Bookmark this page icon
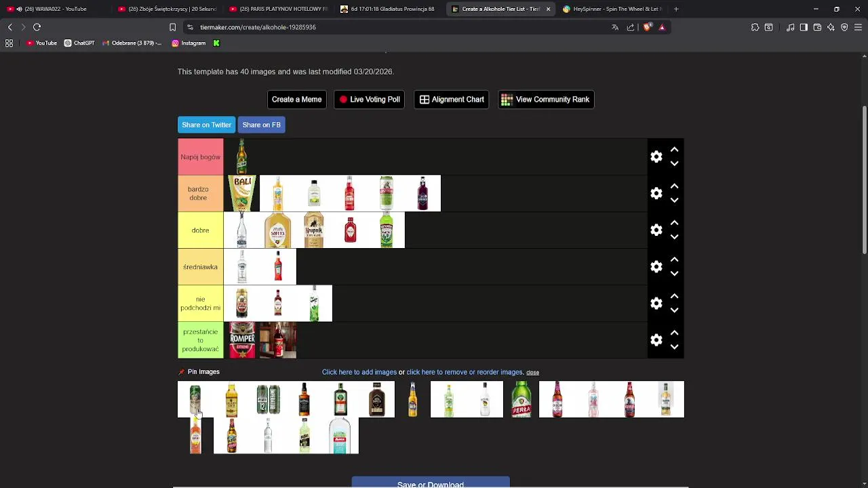The width and height of the screenshot is (868, 488). pos(172,27)
